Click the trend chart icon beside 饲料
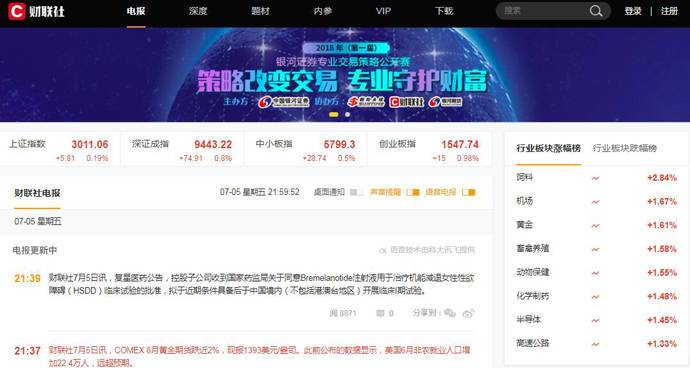The height and width of the screenshot is (368, 690). click(595, 178)
